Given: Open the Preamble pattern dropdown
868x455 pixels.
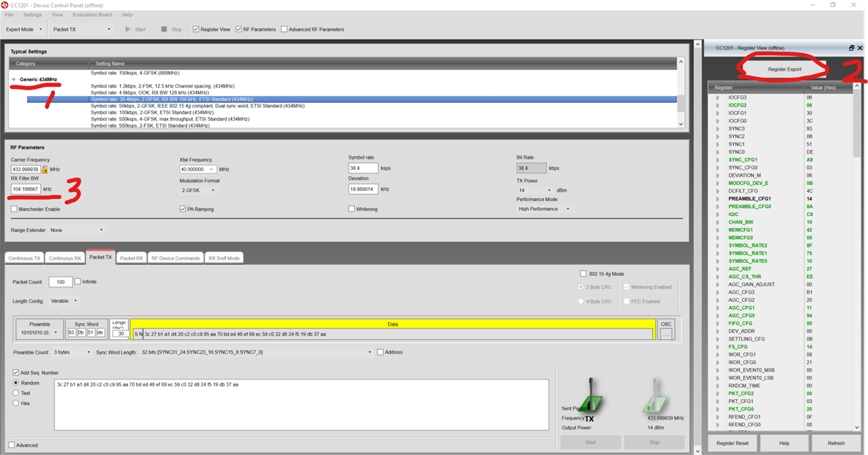Looking at the screenshot, I should click(40, 332).
